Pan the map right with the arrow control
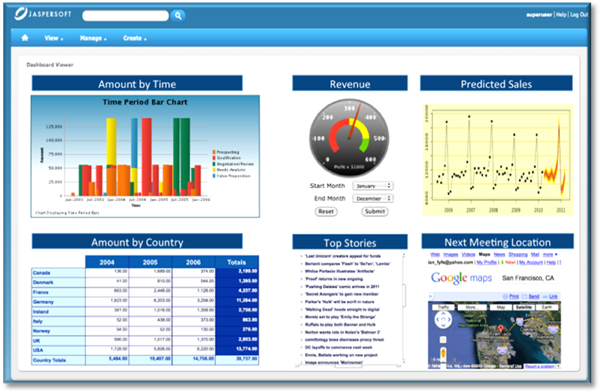This screenshot has width=602, height=392. pyautogui.click(x=449, y=319)
